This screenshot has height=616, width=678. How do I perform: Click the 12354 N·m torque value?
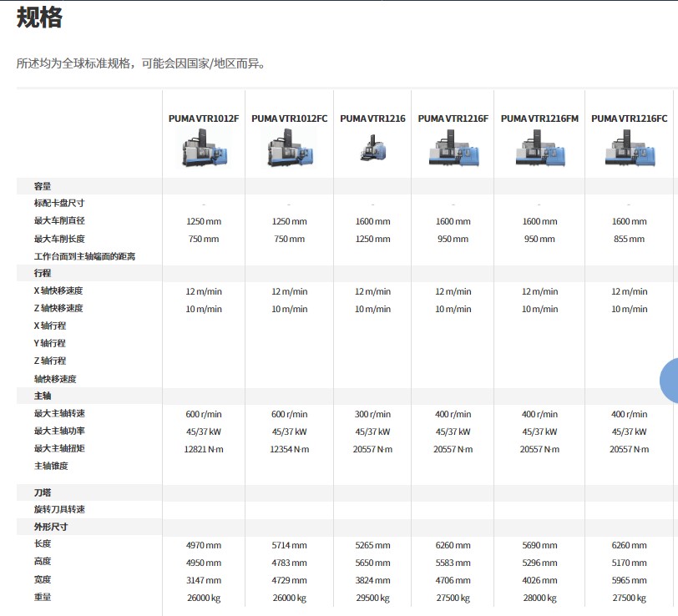coord(289,450)
